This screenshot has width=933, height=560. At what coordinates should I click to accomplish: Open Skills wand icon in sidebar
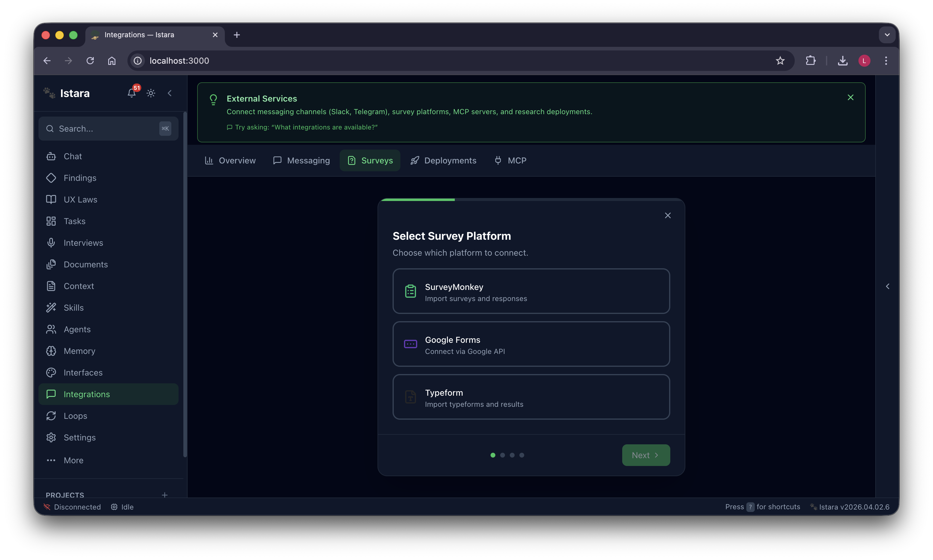coord(74,308)
